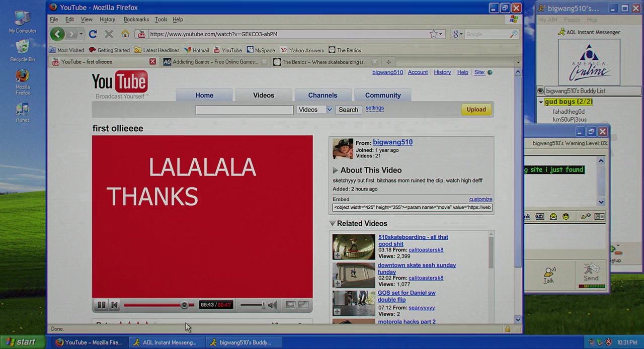The width and height of the screenshot is (644, 349).
Task: Reload the page using the refresh icon
Action: (x=93, y=34)
